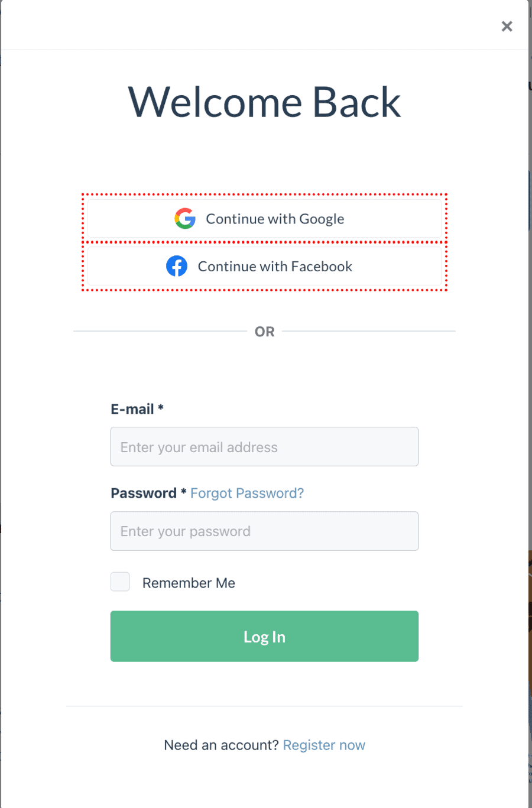Follow the Register now link
Screen dimensions: 532x808
[x=324, y=745]
